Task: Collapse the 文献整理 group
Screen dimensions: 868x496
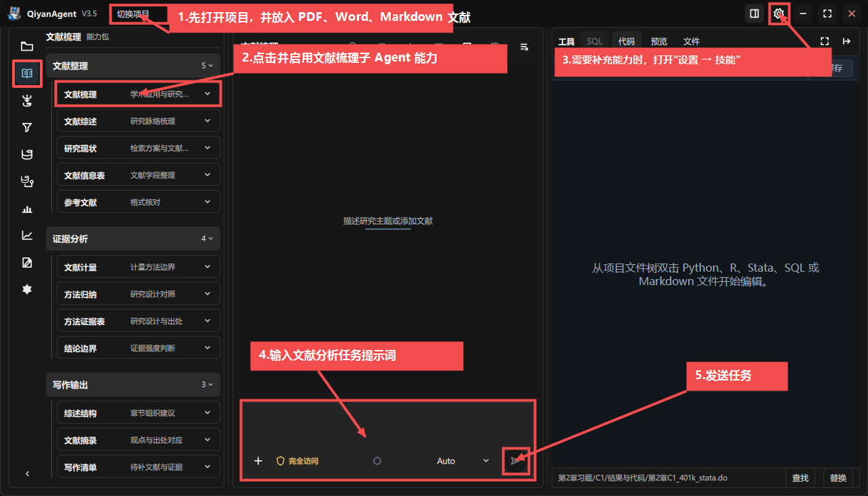Action: (x=133, y=66)
